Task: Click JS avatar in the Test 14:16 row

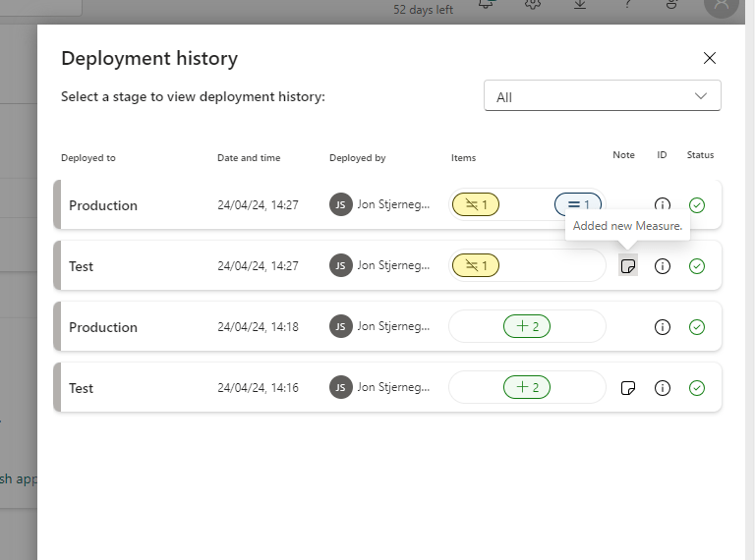Action: click(x=340, y=388)
